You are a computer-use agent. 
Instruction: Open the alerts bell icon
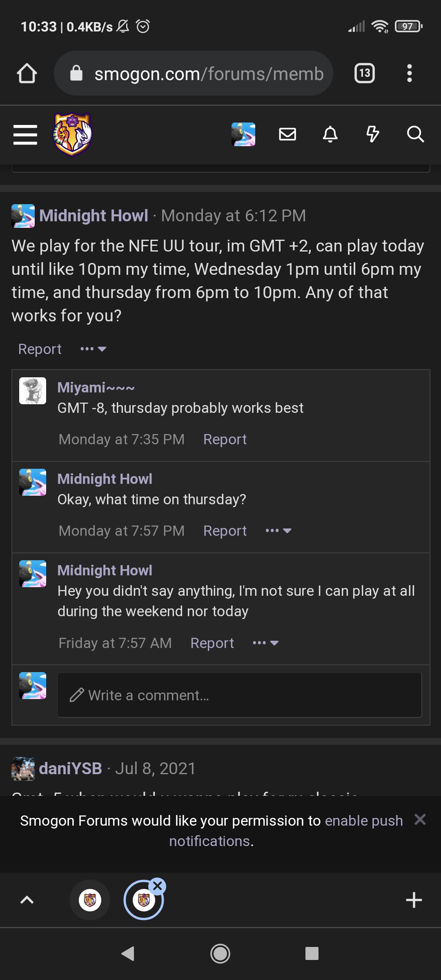330,134
